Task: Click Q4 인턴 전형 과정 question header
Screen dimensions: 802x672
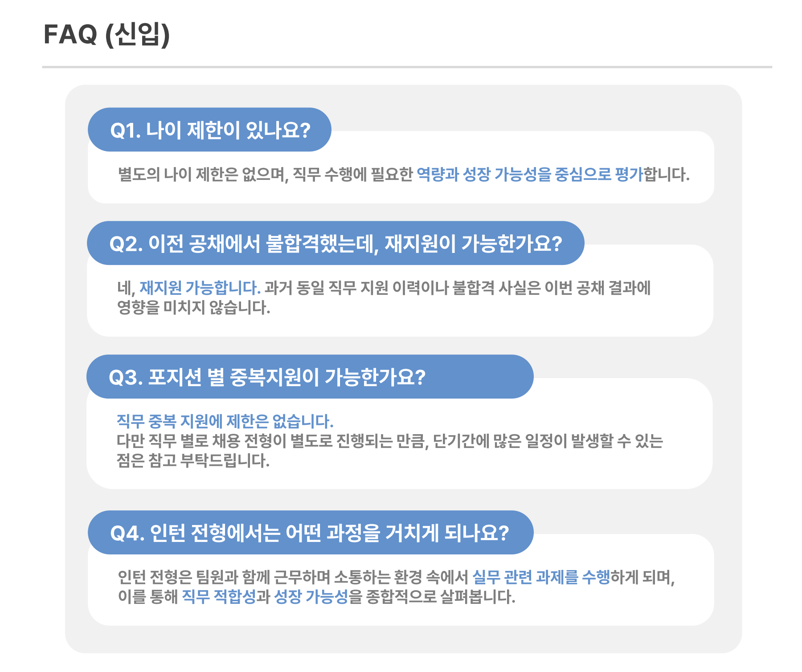Action: pos(311,533)
